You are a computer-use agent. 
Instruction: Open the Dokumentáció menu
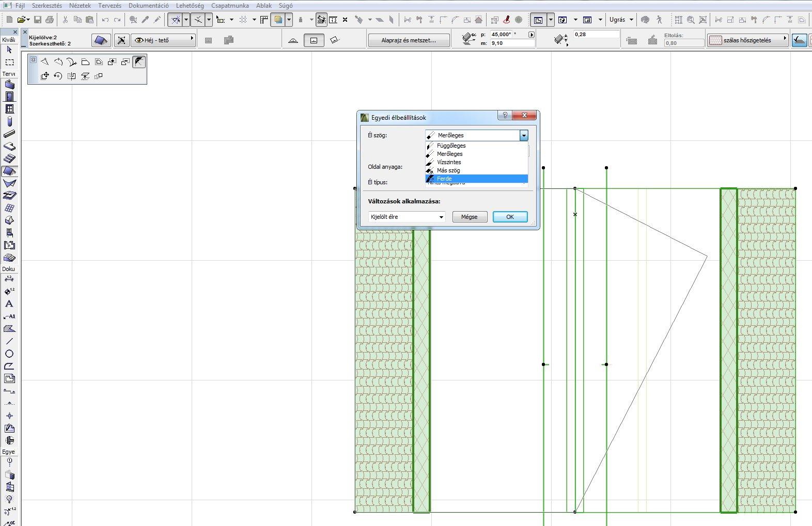click(148, 6)
